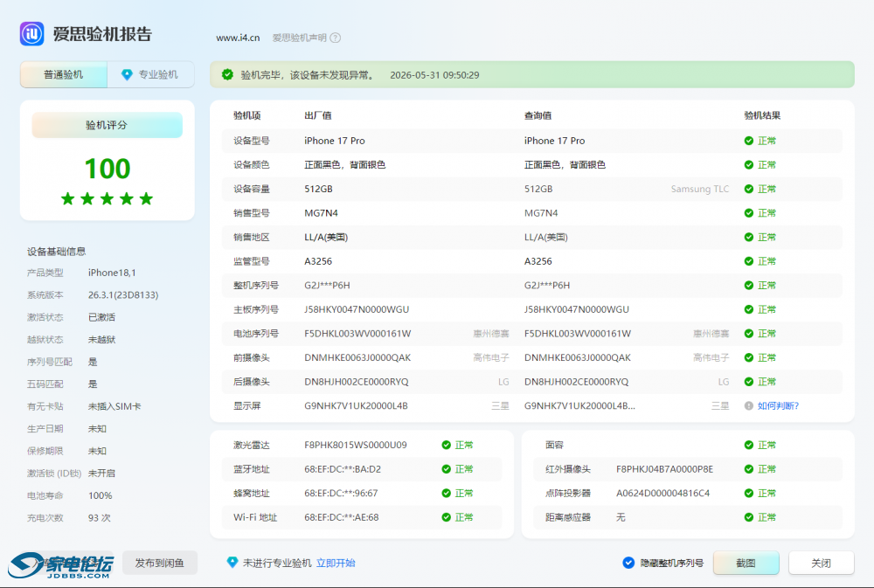Click 销售型号 factory value MG7N4
The height and width of the screenshot is (588, 874).
tap(321, 213)
